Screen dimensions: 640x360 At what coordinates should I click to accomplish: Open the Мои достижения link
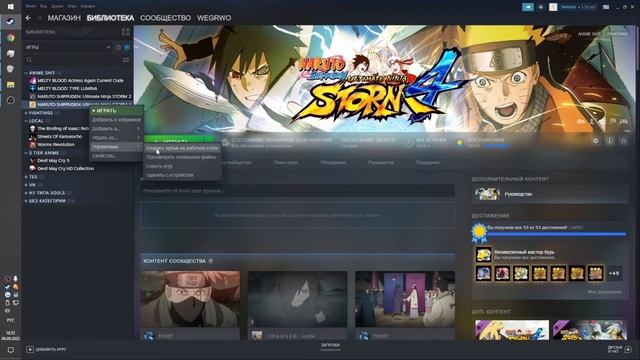(604, 292)
